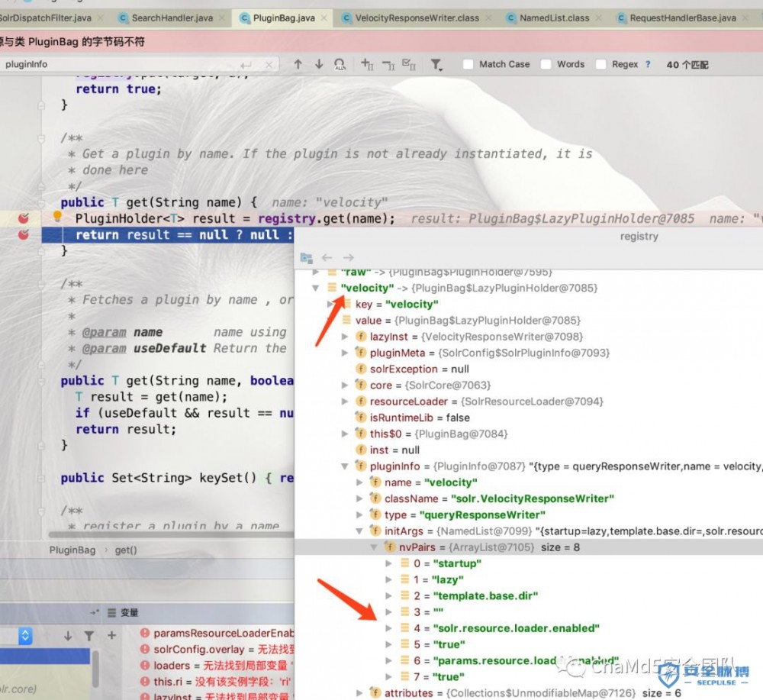Click the filter icon in the search bar

pos(436,64)
